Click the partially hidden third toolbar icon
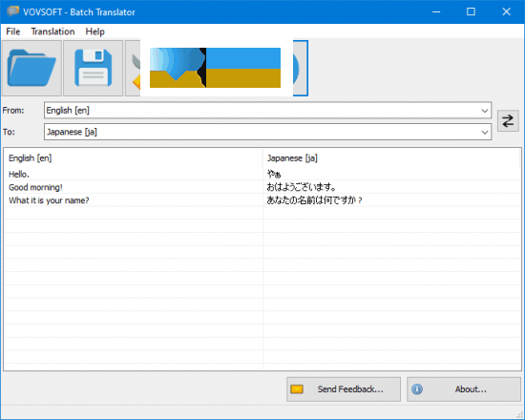Screen dimensions: 525x420 pos(133,68)
